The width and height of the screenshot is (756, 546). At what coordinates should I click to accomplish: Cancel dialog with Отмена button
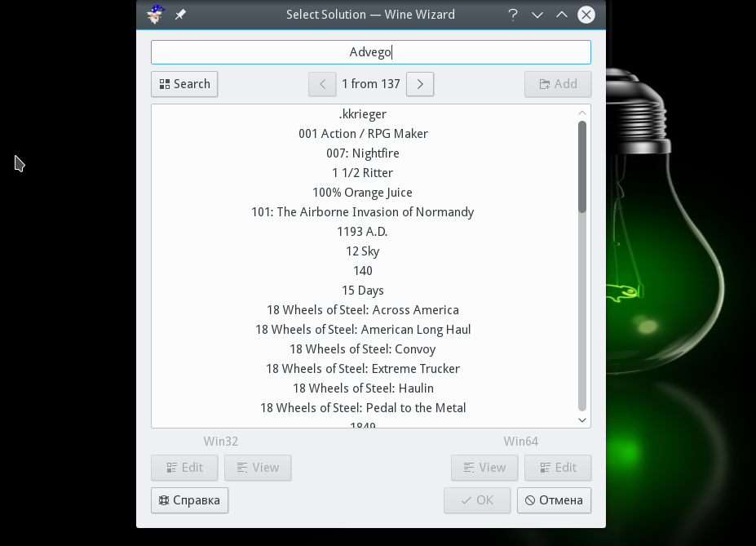click(x=554, y=500)
